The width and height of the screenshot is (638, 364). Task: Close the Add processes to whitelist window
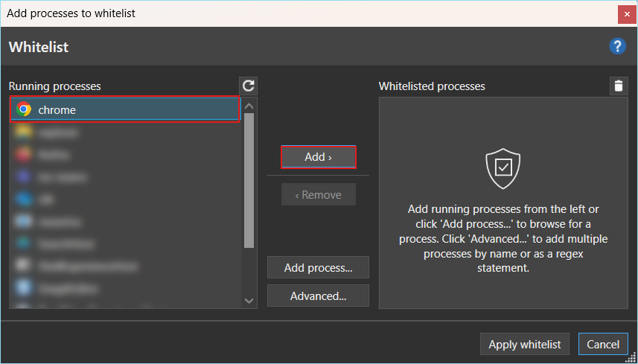[624, 15]
